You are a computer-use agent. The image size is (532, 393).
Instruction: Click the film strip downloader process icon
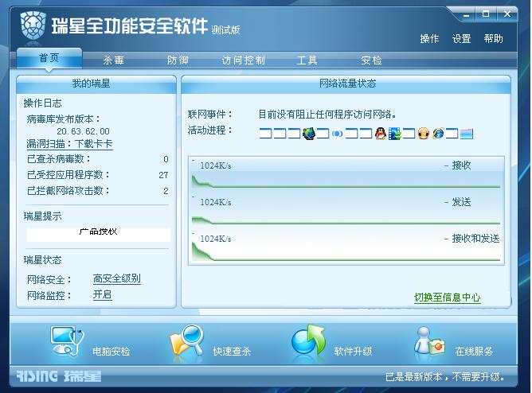pos(395,134)
